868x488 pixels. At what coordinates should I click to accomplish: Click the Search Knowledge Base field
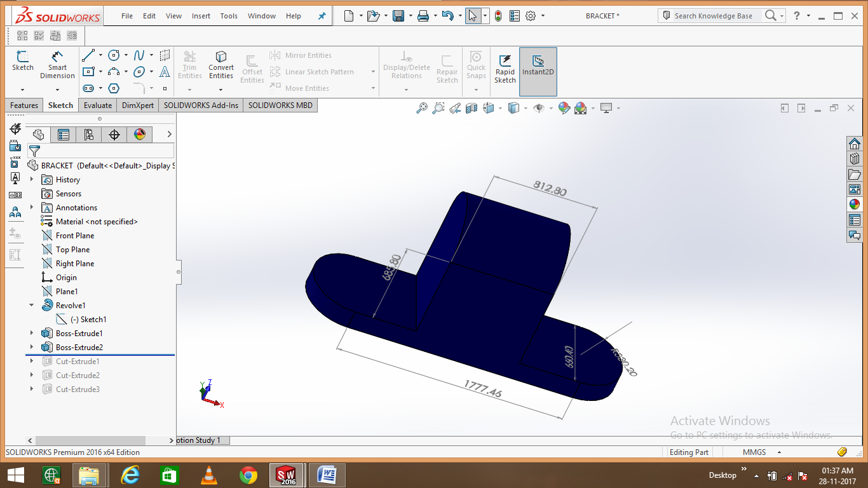point(714,15)
